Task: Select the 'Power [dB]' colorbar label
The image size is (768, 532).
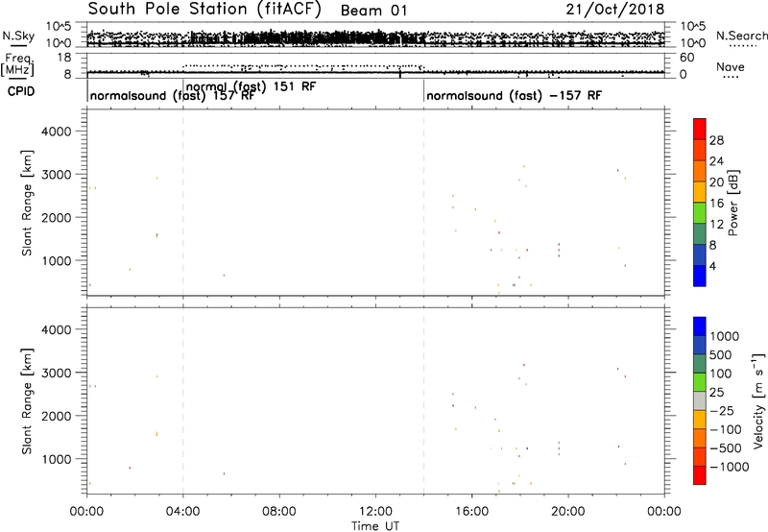Action: [732, 203]
